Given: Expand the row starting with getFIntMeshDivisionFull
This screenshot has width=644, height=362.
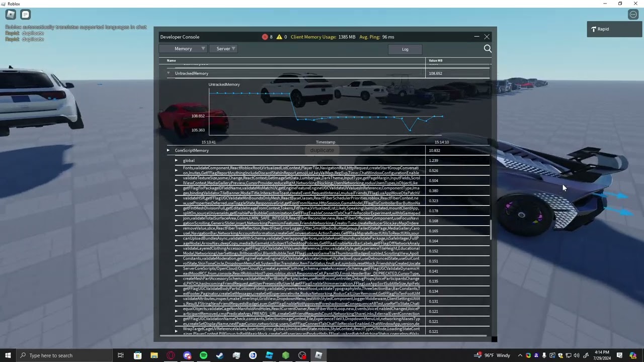Looking at the screenshot, I should (x=176, y=211).
